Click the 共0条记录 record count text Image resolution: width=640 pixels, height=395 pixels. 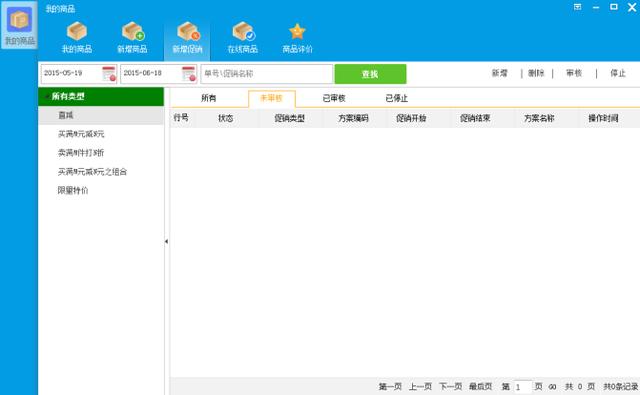621,386
